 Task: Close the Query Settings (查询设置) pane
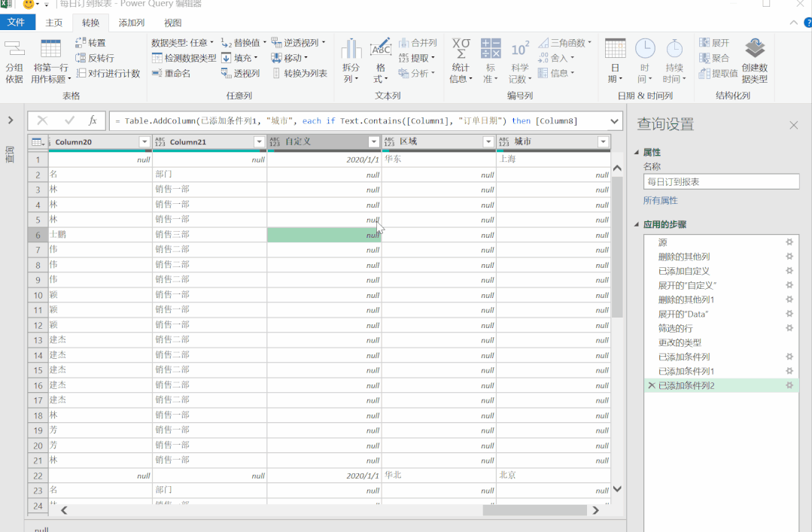pyautogui.click(x=793, y=125)
